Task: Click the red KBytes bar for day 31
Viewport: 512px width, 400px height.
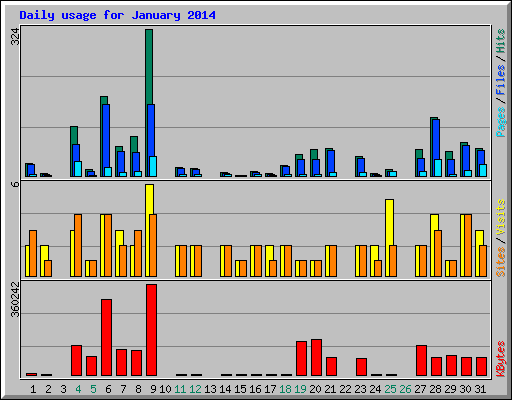Action: pyautogui.click(x=481, y=366)
